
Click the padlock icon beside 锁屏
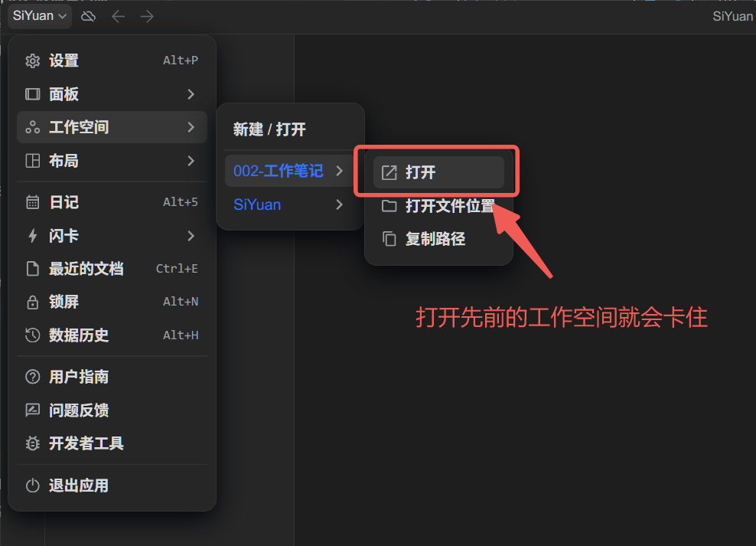32,302
